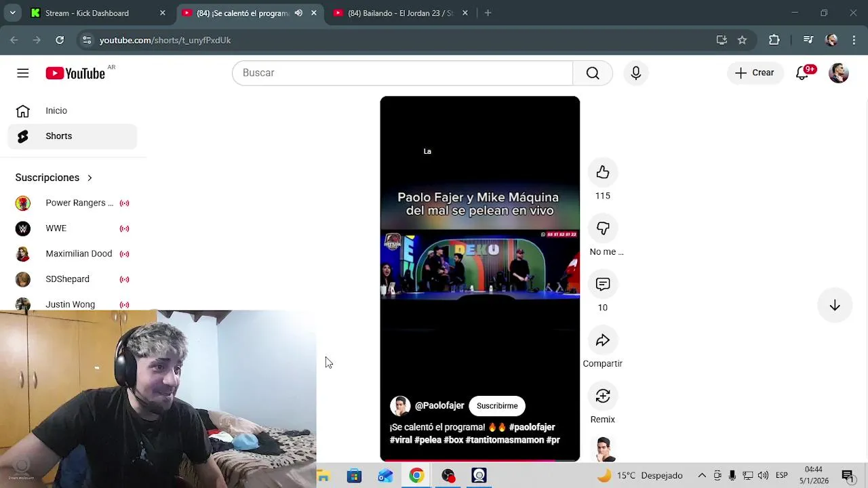
Task: Open the Inicio home sidebar entry
Action: click(x=73, y=110)
